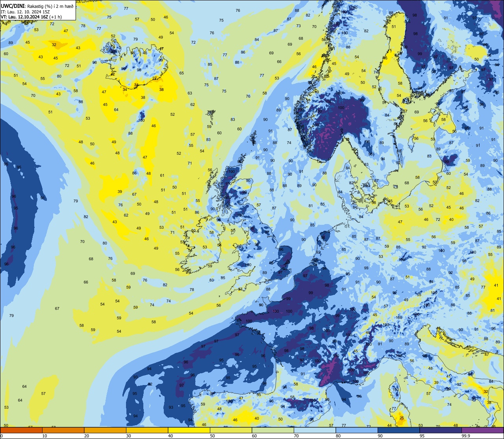Select the pale yellow 50–60 legend swatch
The width and height of the screenshot is (504, 439).
[x=231, y=430]
